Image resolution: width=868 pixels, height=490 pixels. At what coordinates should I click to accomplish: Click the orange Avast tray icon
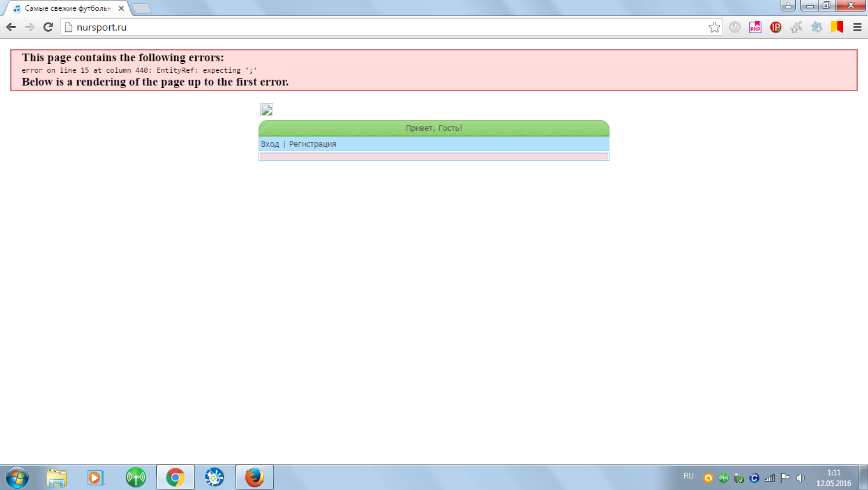pos(708,477)
